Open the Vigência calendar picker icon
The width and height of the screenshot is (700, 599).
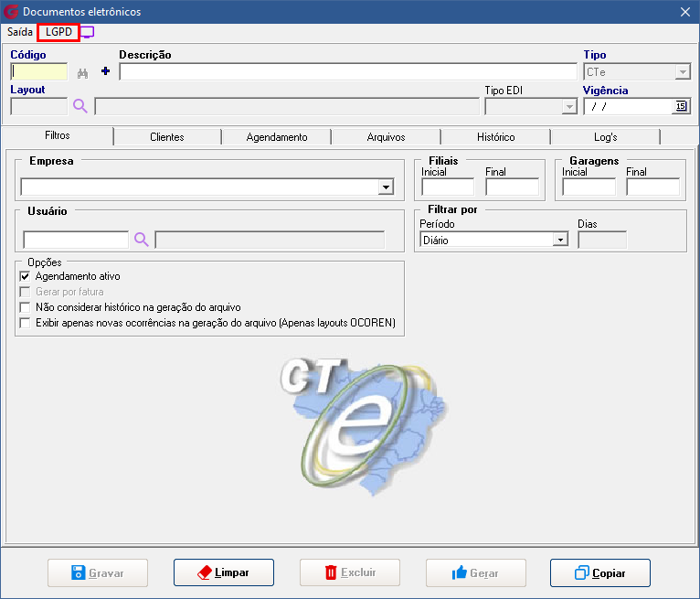681,106
